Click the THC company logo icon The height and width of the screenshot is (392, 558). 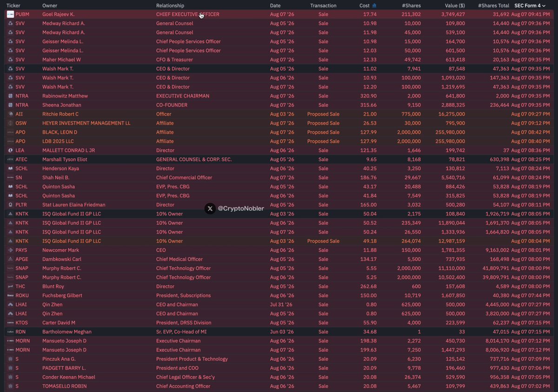pyautogui.click(x=10, y=287)
